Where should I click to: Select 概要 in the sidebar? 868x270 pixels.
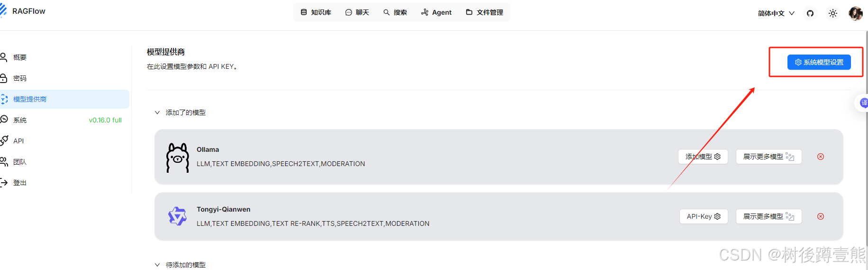click(x=64, y=57)
